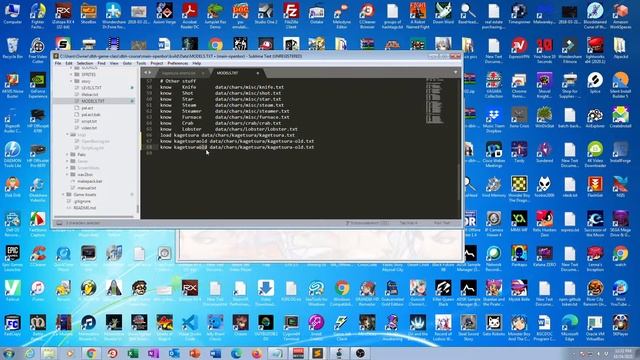Open Computer desktop icon
Image resolution: width=640 pixels, height=360 pixels.
(13, 13)
